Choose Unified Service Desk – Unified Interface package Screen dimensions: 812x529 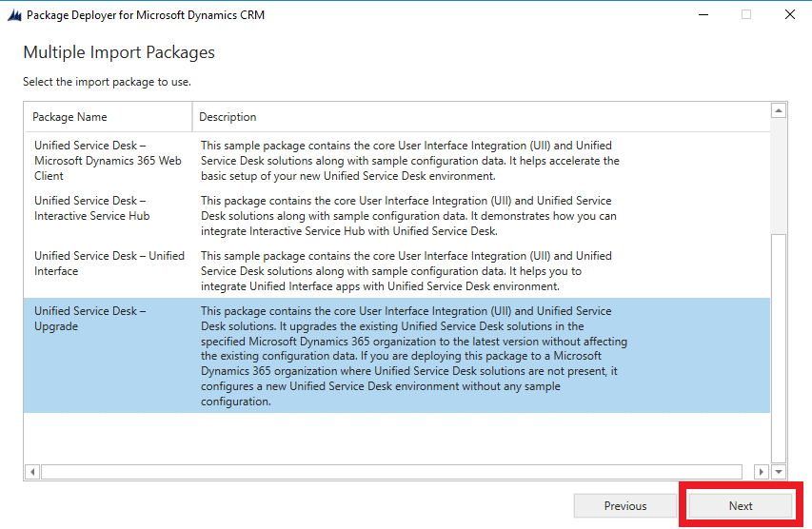397,271
